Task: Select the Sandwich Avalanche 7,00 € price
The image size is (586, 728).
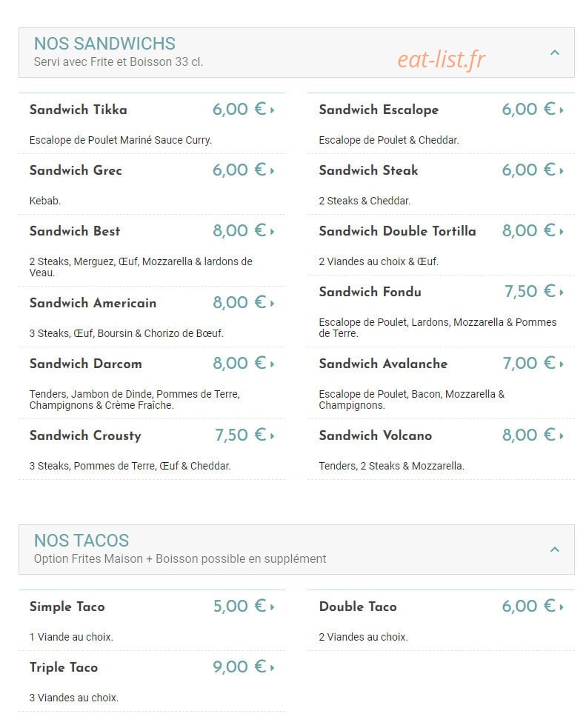Action: tap(530, 363)
